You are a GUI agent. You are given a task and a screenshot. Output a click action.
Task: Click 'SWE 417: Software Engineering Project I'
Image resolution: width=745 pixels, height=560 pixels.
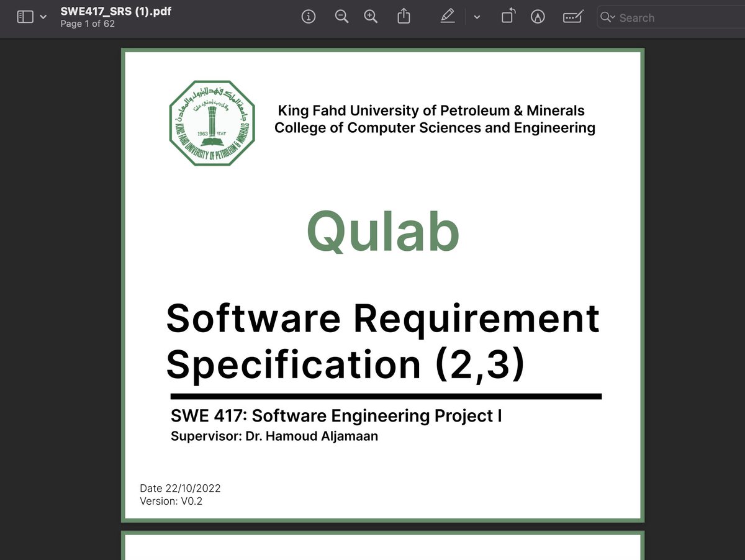point(336,416)
